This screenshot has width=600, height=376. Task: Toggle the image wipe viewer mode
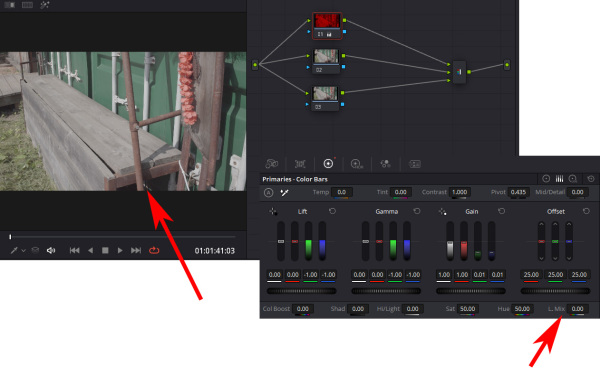10,5
